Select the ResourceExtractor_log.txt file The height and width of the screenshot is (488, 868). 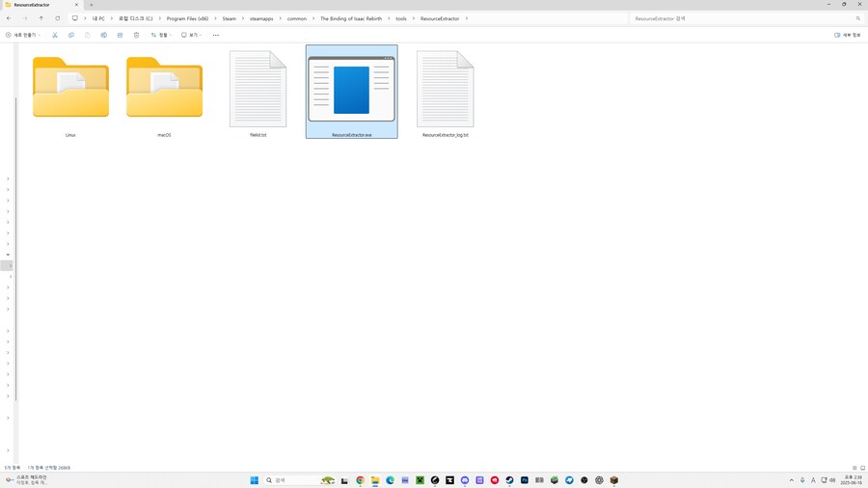(446, 94)
